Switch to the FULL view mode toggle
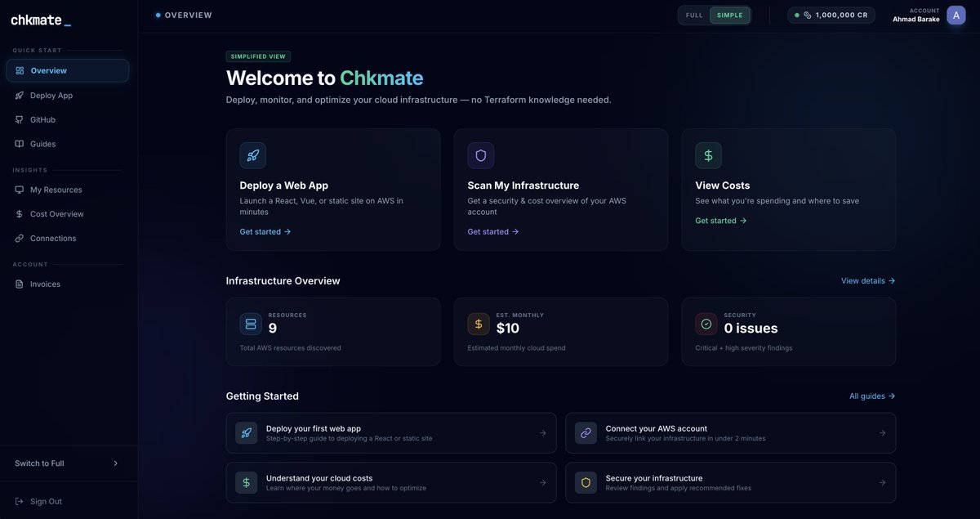Image resolution: width=980 pixels, height=519 pixels. 694,15
